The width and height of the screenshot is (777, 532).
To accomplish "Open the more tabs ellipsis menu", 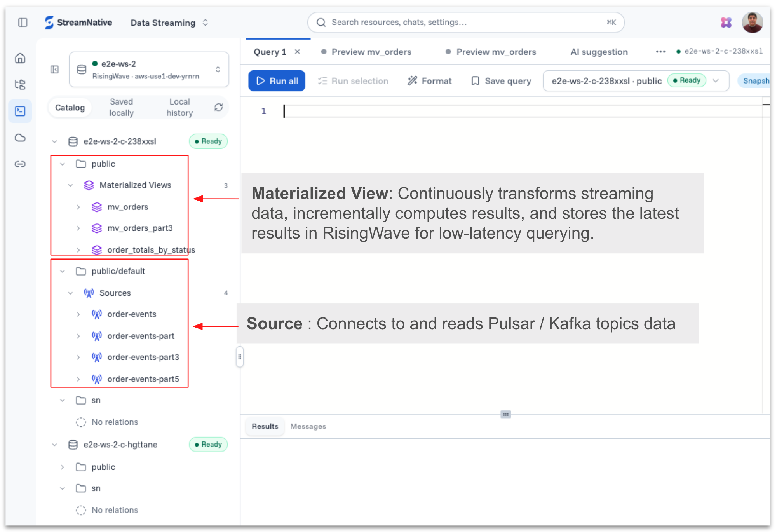I will 660,52.
